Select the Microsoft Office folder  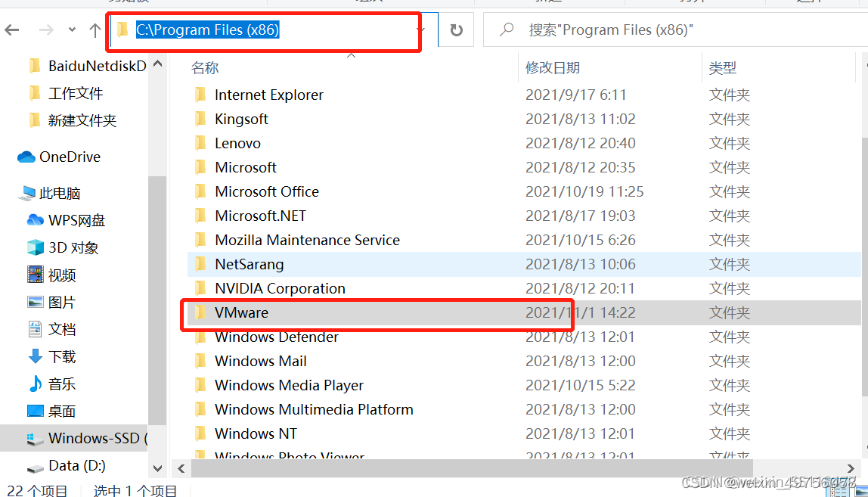click(524, 191)
